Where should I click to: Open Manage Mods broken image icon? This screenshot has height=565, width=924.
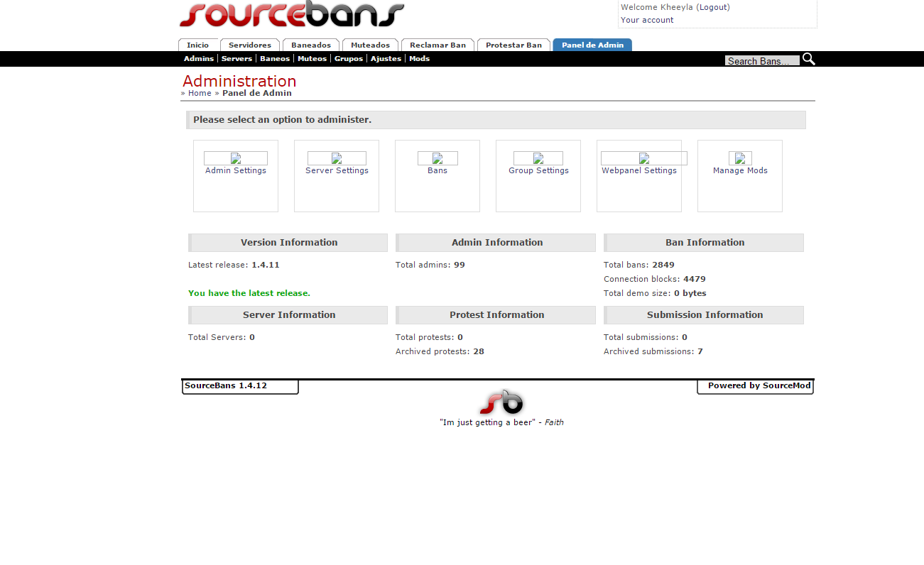[740, 158]
